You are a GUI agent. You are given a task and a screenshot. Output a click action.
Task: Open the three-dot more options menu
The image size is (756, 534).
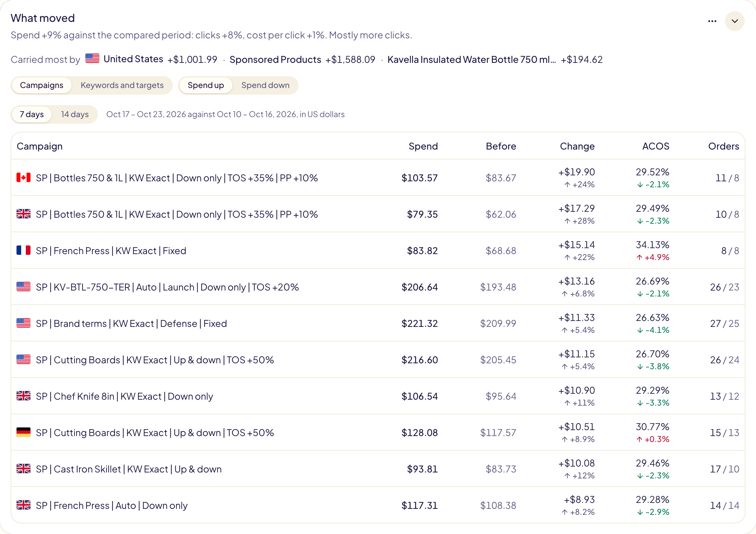click(712, 21)
